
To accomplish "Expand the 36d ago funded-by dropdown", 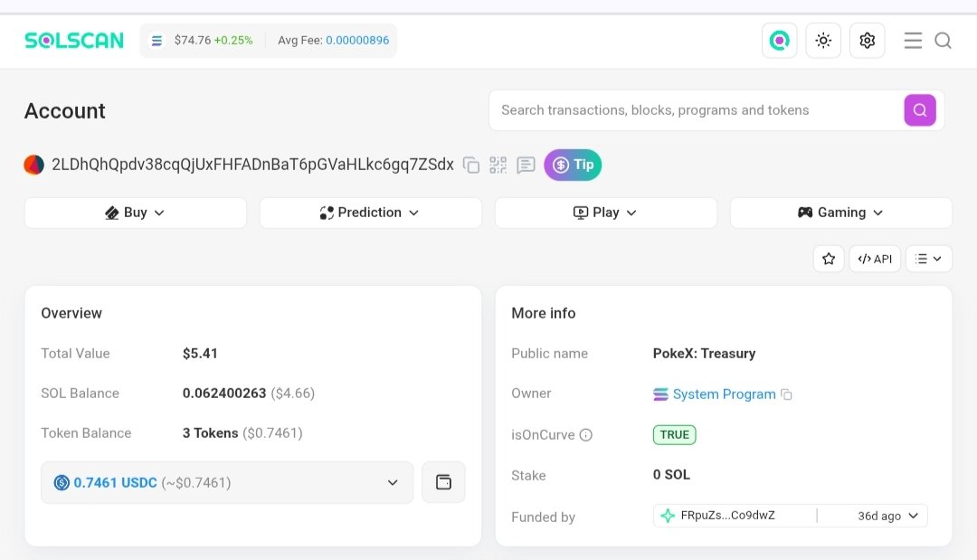I will [888, 516].
